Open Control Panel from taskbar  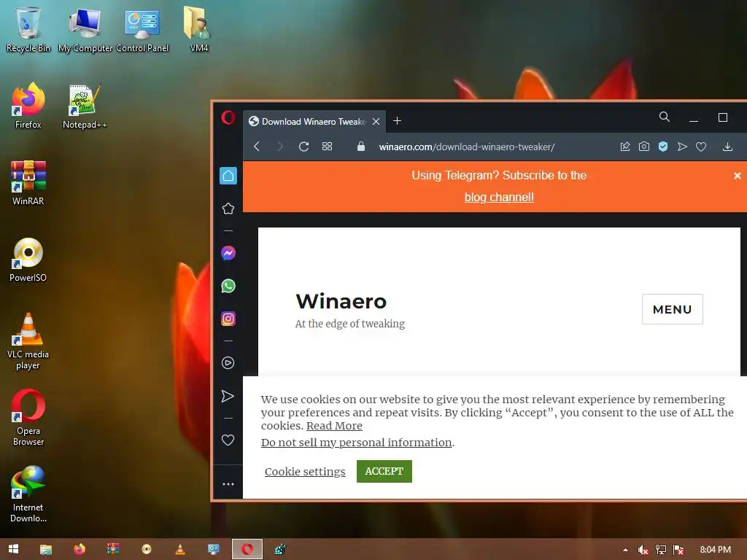point(214,549)
